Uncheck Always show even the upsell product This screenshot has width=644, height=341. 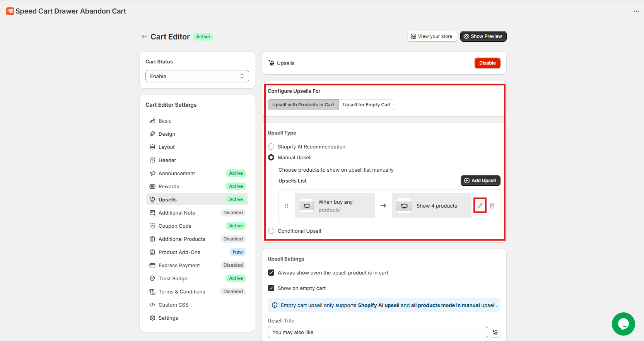coord(271,273)
